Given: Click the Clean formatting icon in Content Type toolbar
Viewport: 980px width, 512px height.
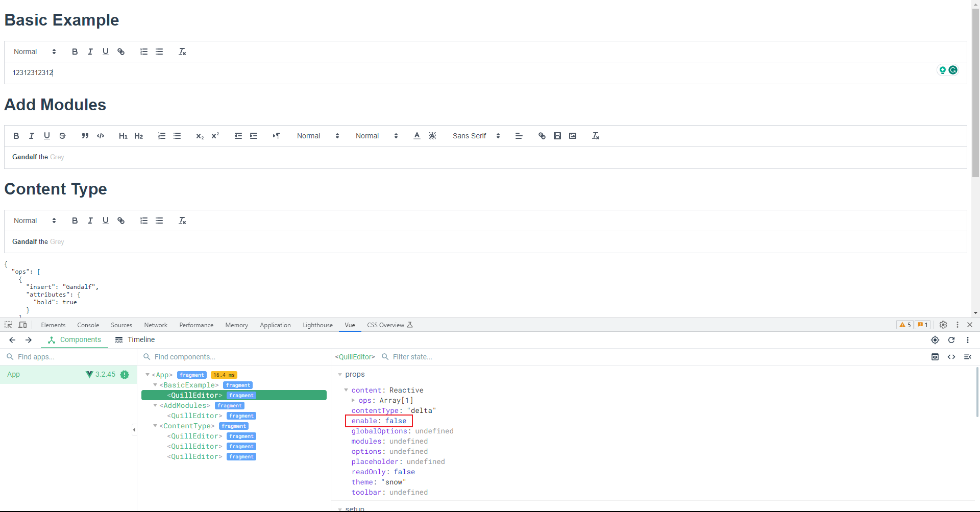Looking at the screenshot, I should tap(182, 220).
